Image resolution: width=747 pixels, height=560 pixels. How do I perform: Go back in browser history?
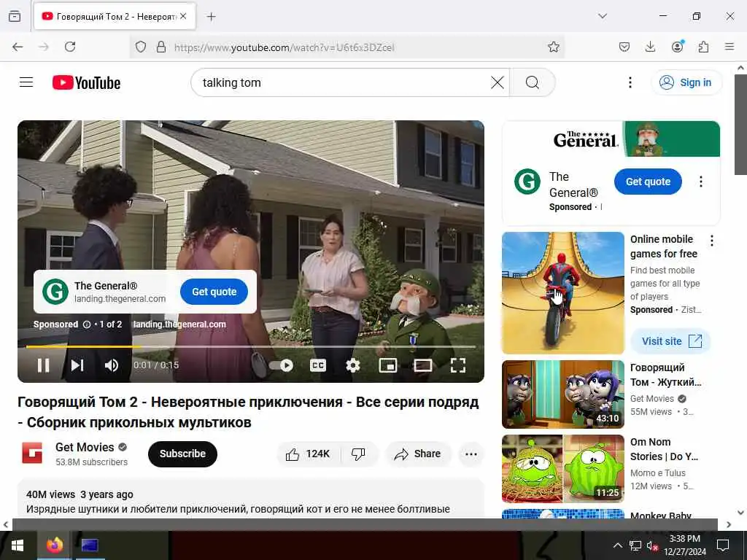point(18,47)
